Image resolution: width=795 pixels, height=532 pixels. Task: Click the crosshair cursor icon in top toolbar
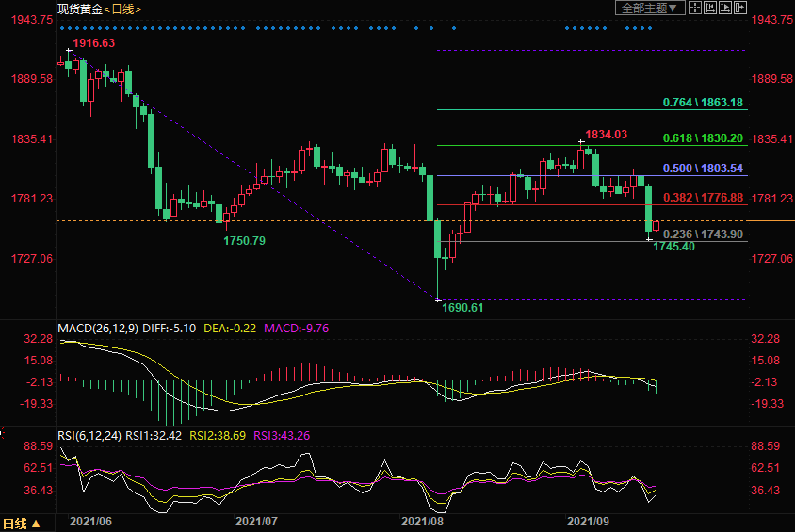(694, 8)
